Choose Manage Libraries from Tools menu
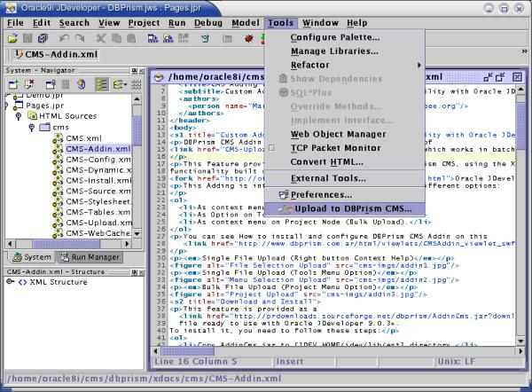 tap(345, 51)
